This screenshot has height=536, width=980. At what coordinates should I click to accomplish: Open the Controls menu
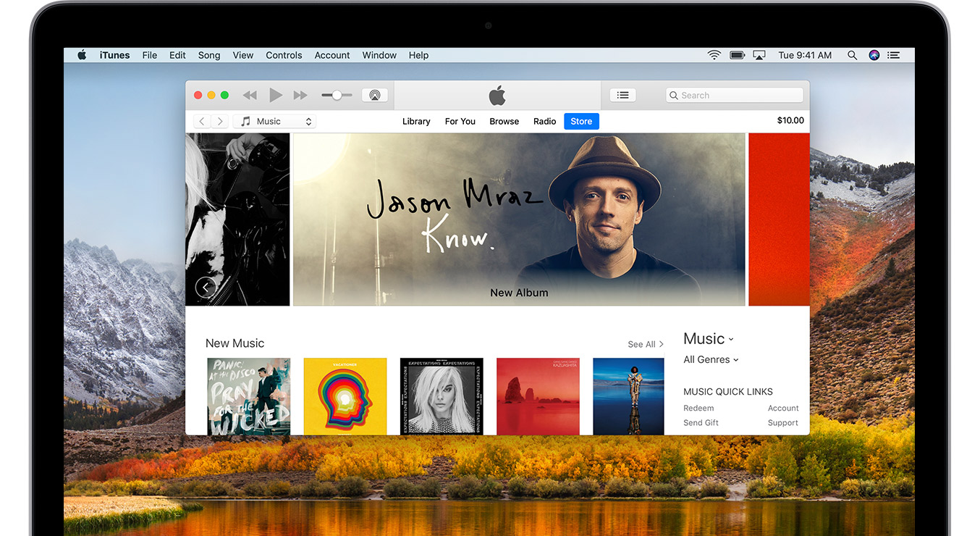pyautogui.click(x=284, y=55)
